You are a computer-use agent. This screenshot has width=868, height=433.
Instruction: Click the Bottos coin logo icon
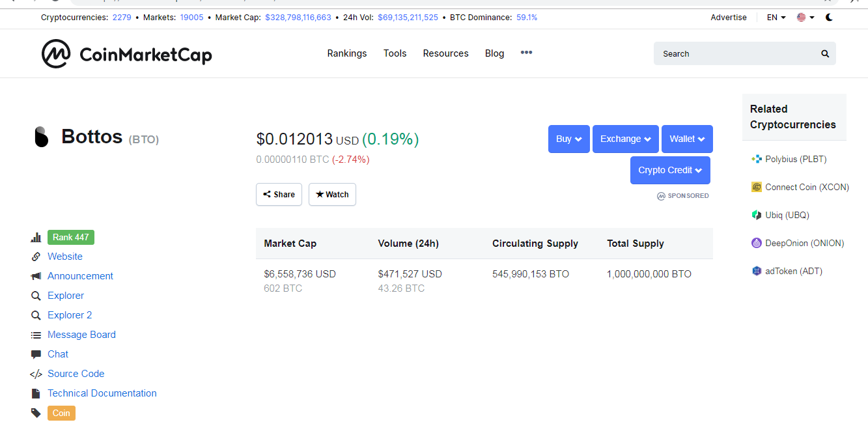[41, 137]
